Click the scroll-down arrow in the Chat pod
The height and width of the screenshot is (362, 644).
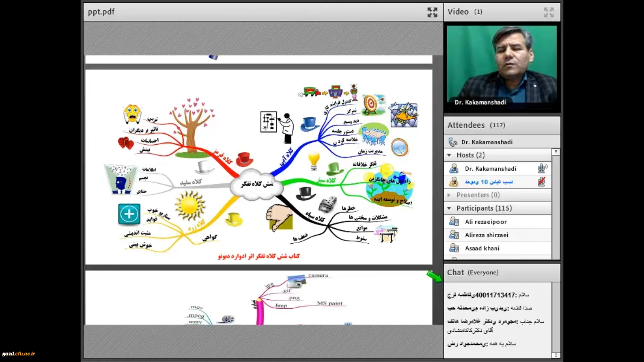pyautogui.click(x=556, y=355)
